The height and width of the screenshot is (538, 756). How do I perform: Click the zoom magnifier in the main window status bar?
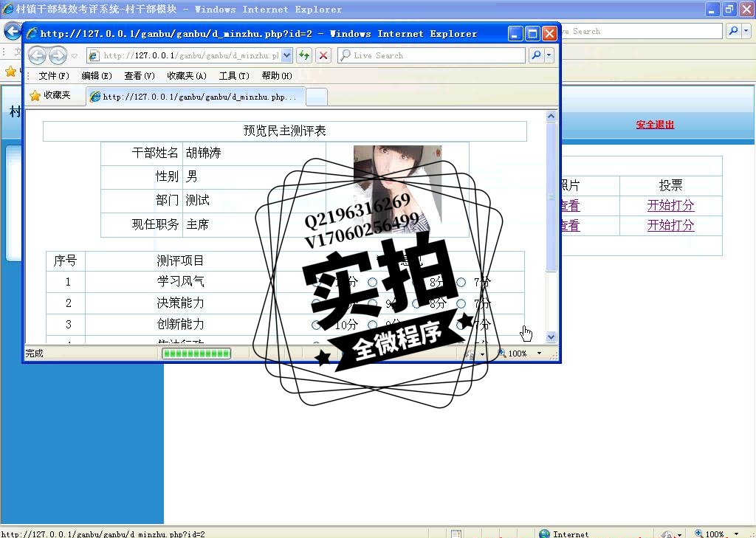tap(698, 533)
